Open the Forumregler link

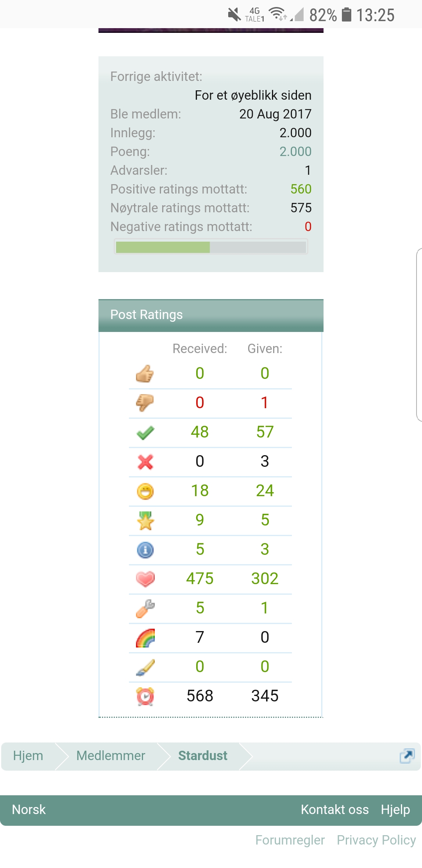point(290,840)
